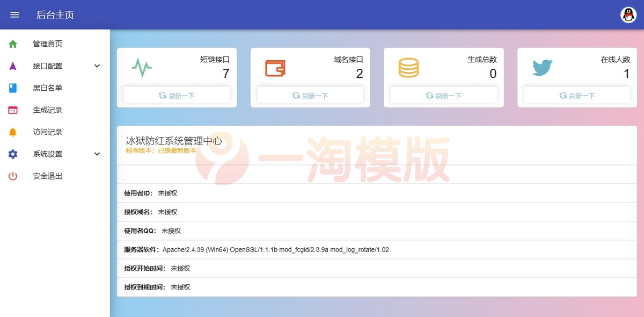Click the blue 黑白名单 book icon

tap(13, 88)
